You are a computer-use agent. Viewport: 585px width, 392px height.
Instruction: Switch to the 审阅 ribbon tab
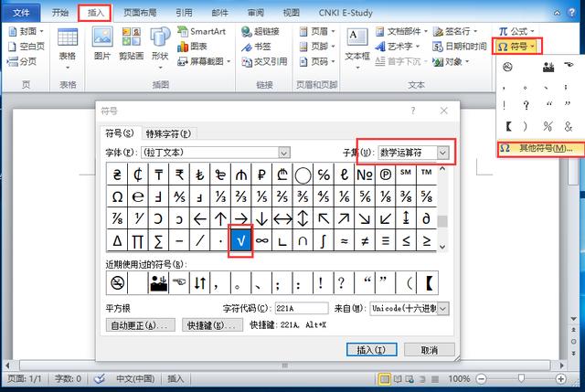tap(256, 13)
